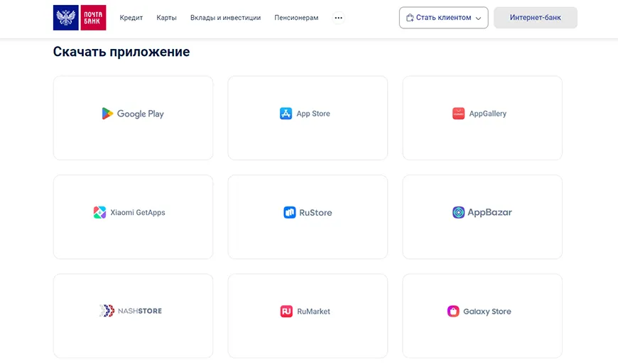Click the AppBazar round icon
Viewport: 618px width, 364px height.
458,212
